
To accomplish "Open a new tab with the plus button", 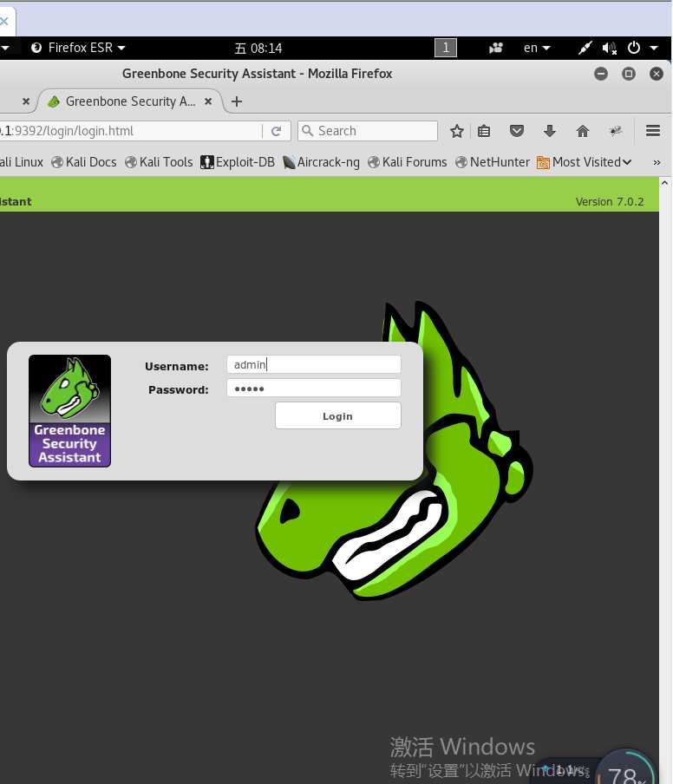I will tap(237, 101).
